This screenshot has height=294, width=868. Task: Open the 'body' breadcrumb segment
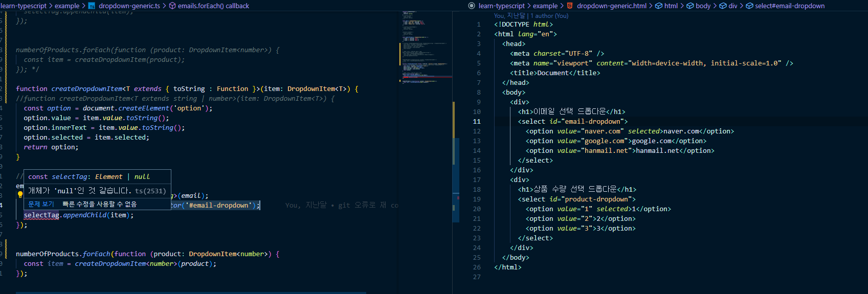pos(703,6)
